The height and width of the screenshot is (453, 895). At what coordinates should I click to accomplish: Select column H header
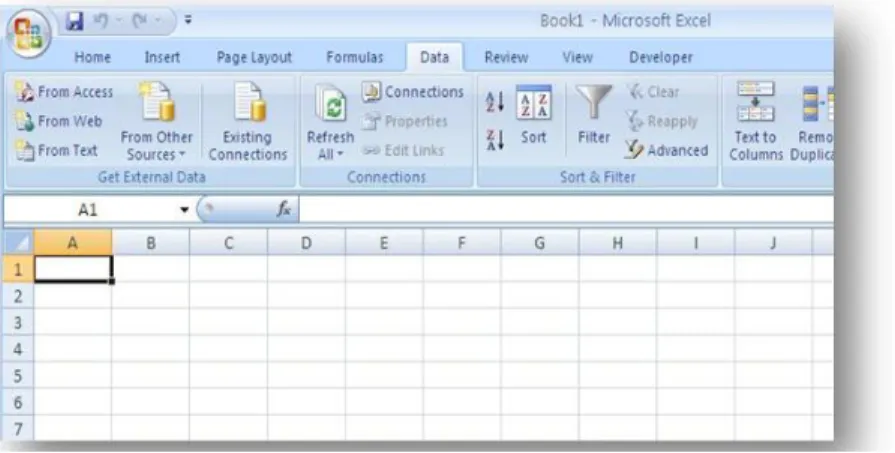[x=618, y=243]
